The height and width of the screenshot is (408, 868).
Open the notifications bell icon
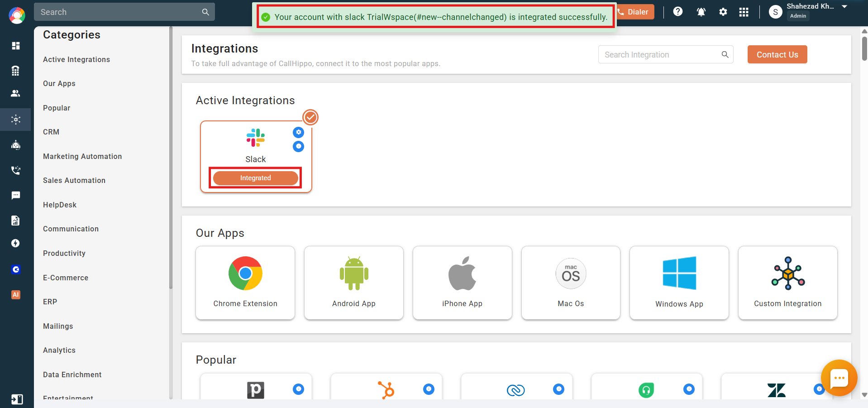coord(701,12)
